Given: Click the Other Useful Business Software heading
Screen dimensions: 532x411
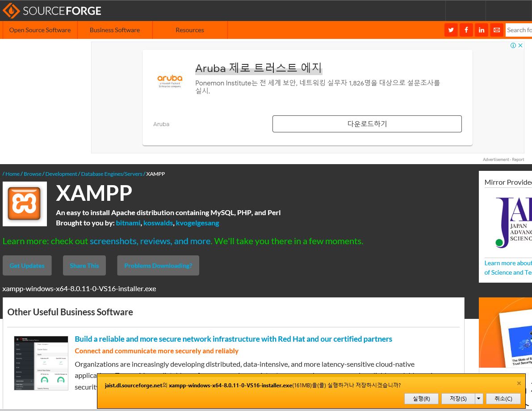Looking at the screenshot, I should (x=70, y=312).
